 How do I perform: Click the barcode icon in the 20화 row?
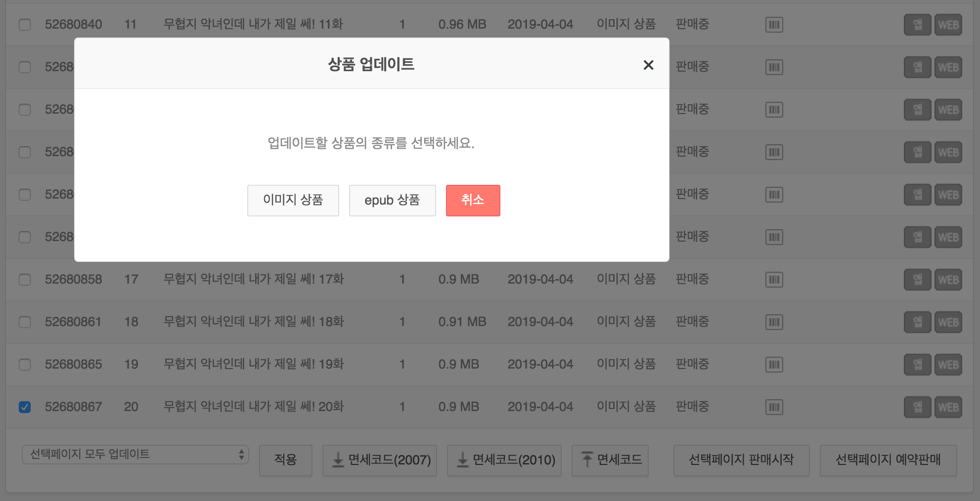[x=774, y=407]
